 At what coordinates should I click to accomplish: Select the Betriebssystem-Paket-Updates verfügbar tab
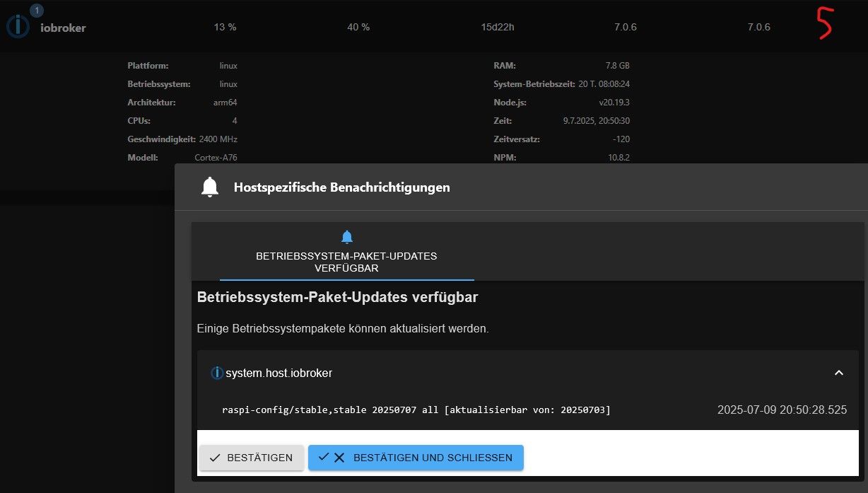[x=346, y=253]
